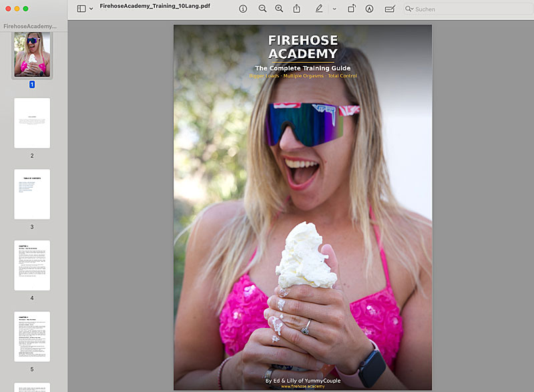Rotate the current page
534x392 pixels.
[x=352, y=9]
